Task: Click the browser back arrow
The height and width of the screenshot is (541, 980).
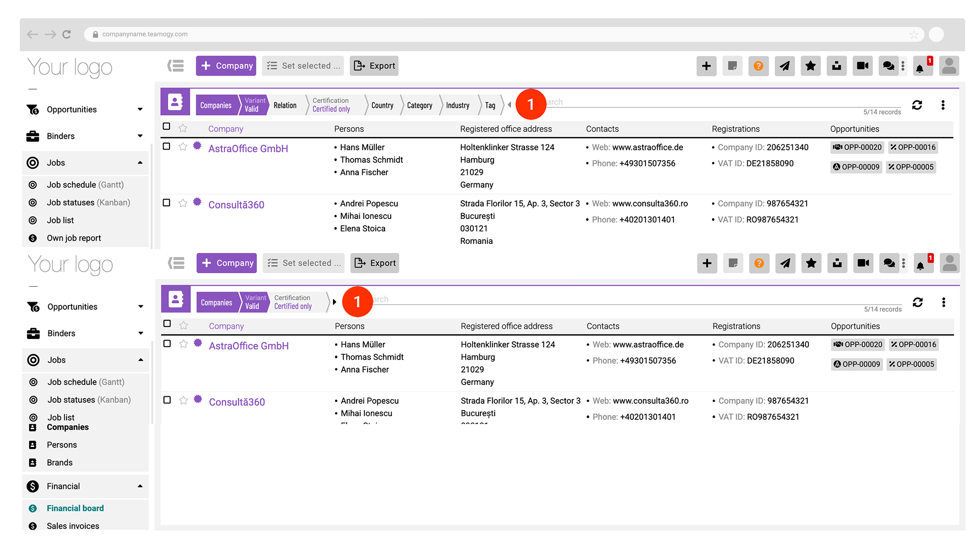Action: click(32, 34)
